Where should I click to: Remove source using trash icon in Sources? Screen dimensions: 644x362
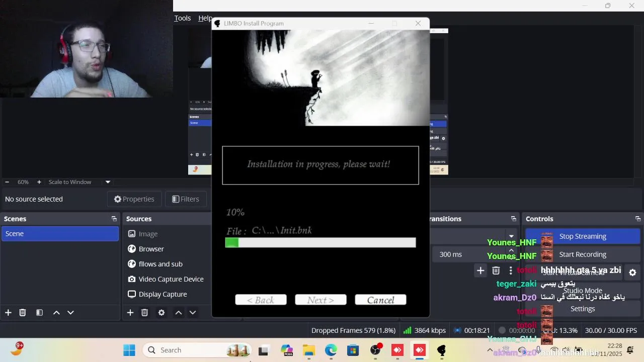(x=144, y=313)
